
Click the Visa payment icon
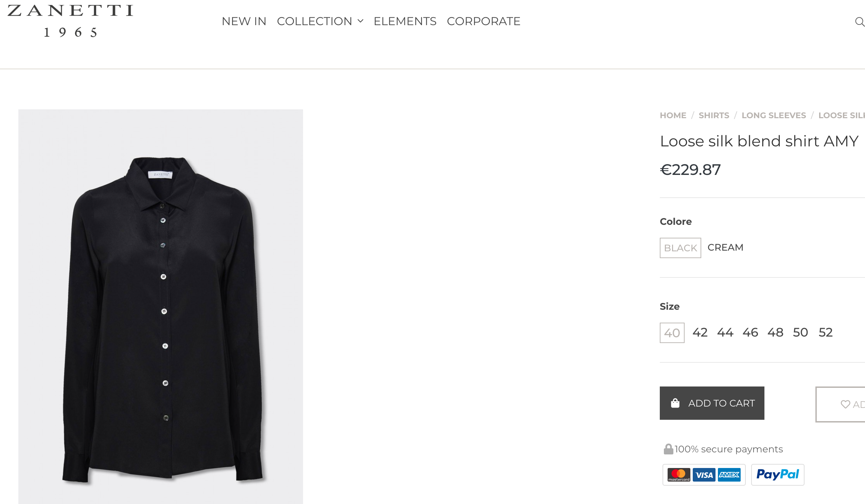click(704, 475)
